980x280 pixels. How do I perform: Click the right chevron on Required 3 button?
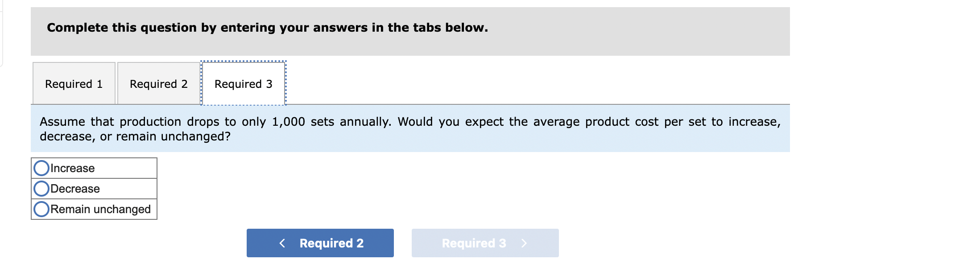[x=524, y=243]
